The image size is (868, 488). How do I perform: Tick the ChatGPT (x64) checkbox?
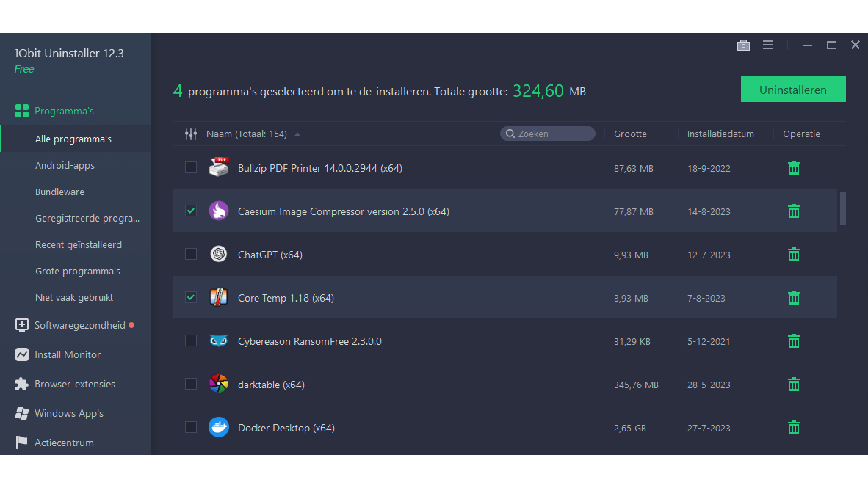coord(191,255)
